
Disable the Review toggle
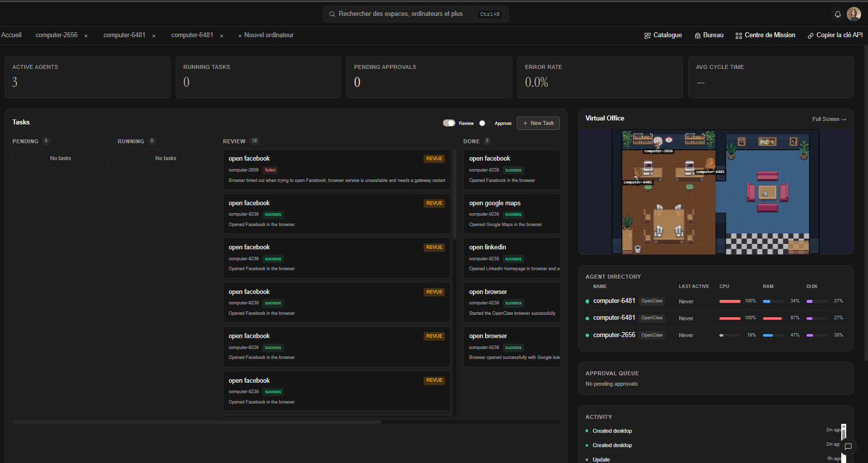click(x=449, y=123)
